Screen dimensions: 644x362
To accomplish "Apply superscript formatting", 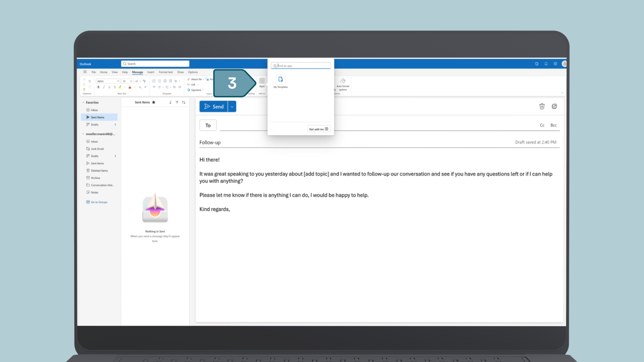I will point(145,87).
